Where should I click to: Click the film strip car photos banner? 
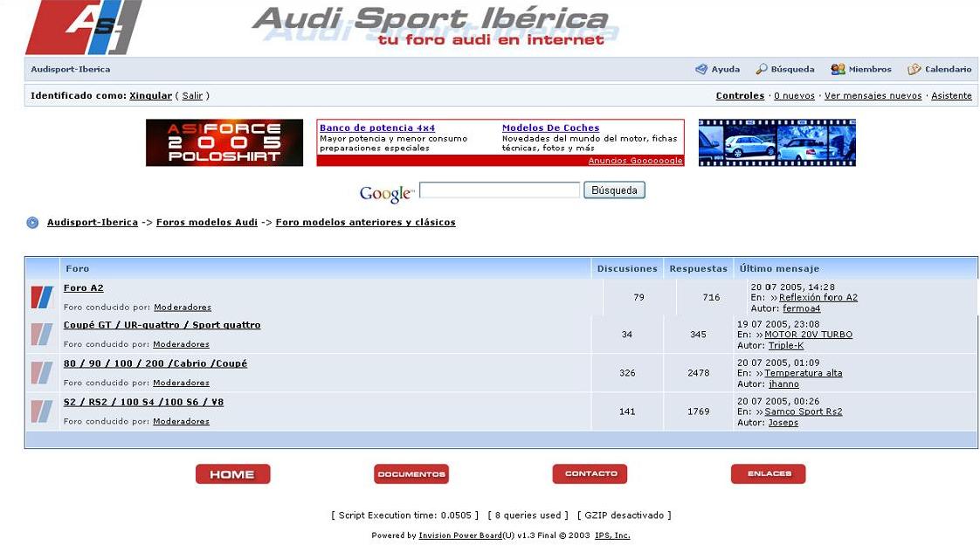(x=776, y=142)
